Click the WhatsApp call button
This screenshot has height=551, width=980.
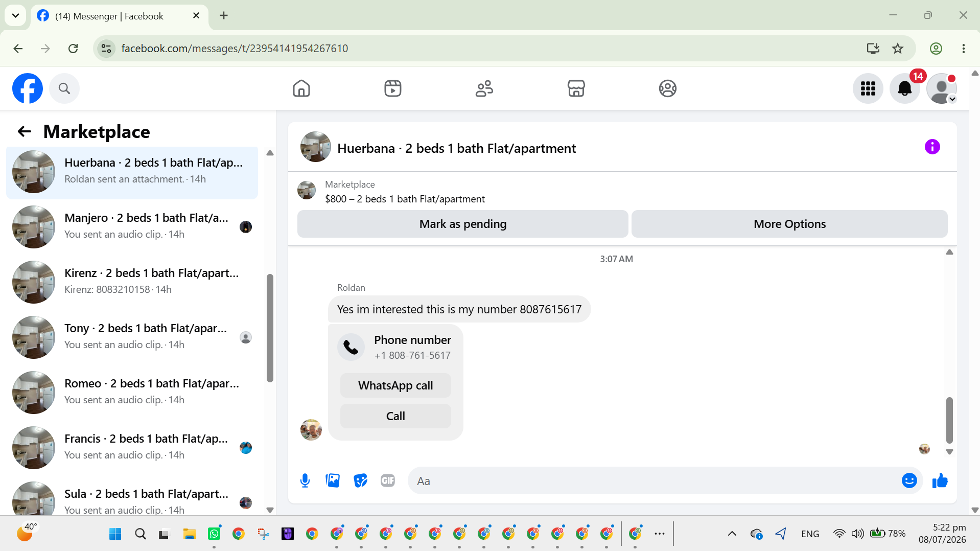[395, 385]
